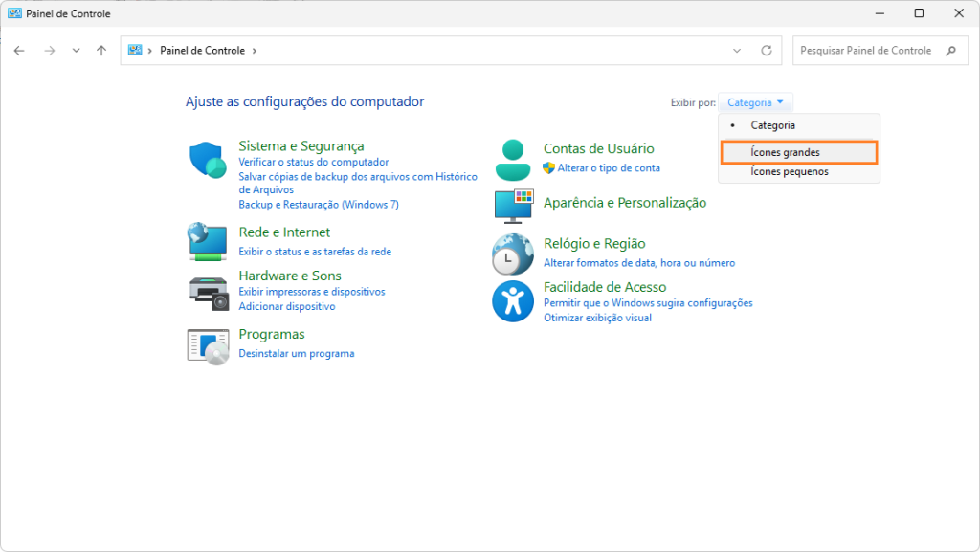Choose Ícones pequenos from the menu
Screen dimensions: 980x552
(x=789, y=172)
